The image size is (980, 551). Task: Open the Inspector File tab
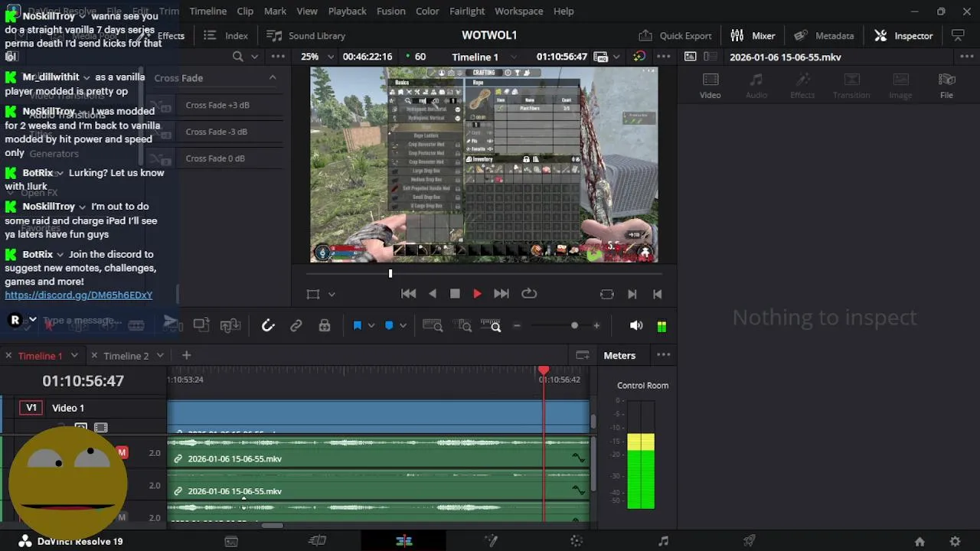pyautogui.click(x=946, y=86)
